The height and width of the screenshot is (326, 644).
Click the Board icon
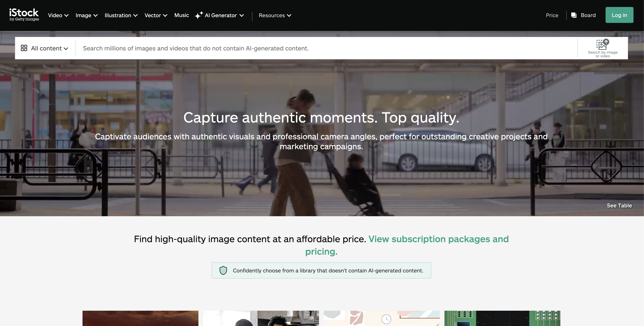click(574, 15)
